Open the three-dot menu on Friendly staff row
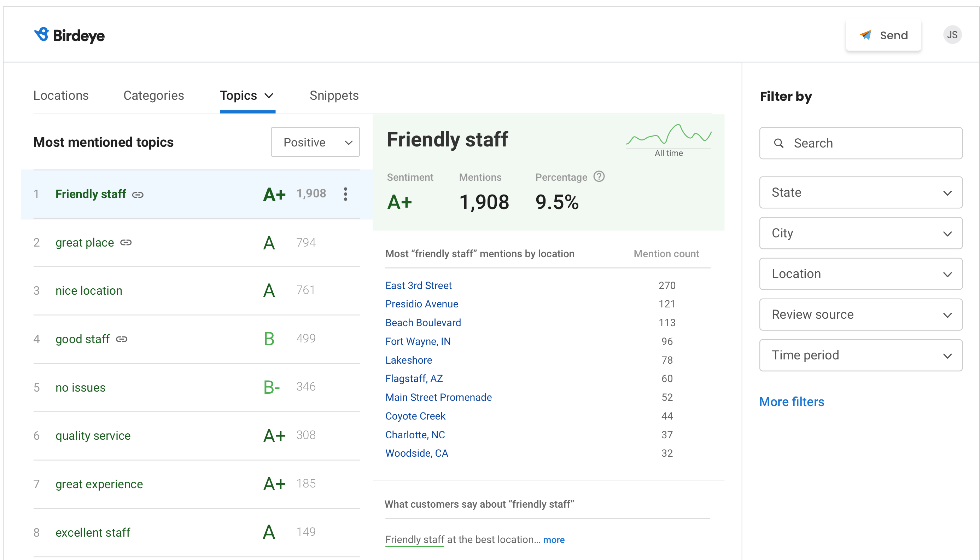This screenshot has height=560, width=980. coord(345,194)
